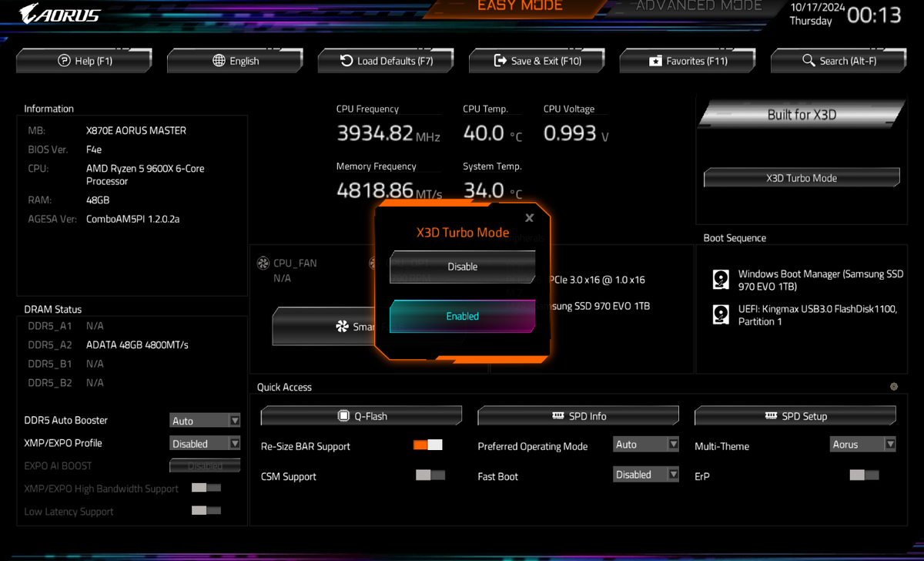924x561 pixels.
Task: Click the RAM 48GB value
Action: pos(97,200)
